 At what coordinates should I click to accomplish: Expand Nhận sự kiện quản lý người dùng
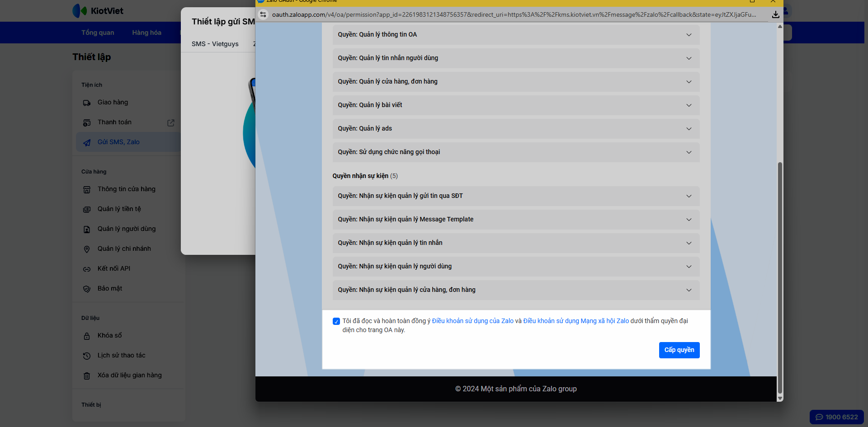click(516, 267)
